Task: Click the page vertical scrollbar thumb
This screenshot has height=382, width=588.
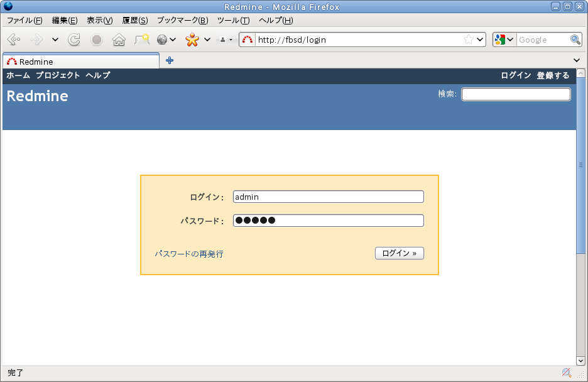Action: pos(580,165)
